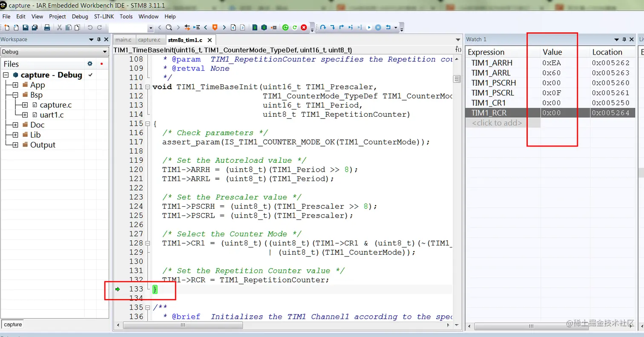
Task: Click the Save All toolbar icon
Action: (x=34, y=27)
